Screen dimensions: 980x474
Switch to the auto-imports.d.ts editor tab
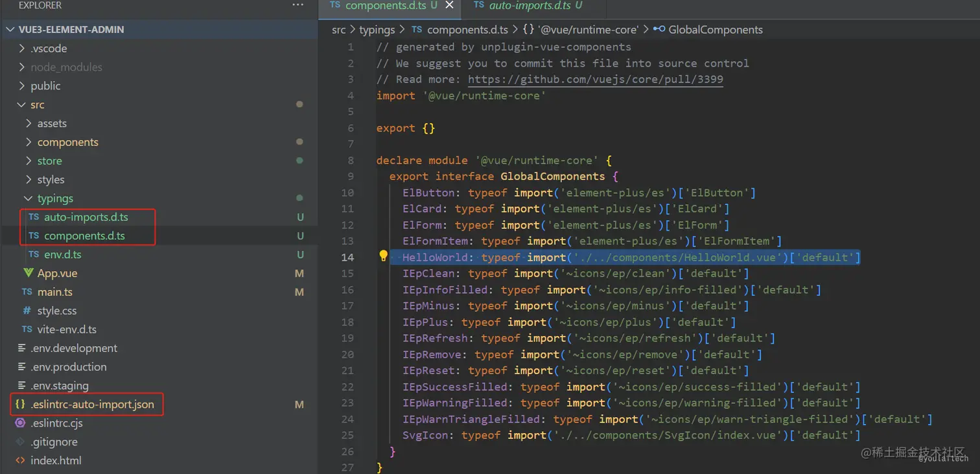[530, 5]
